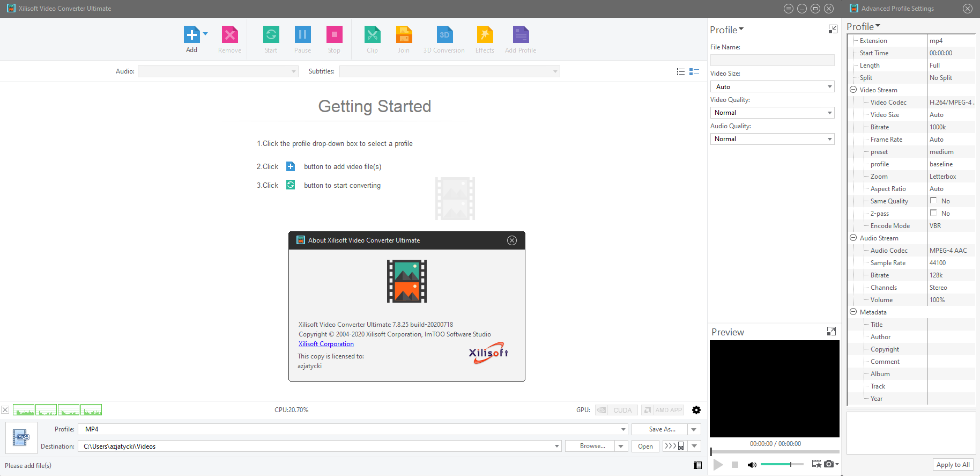
Task: Close the About Xilisoft Video Converter dialog
Action: tap(512, 240)
